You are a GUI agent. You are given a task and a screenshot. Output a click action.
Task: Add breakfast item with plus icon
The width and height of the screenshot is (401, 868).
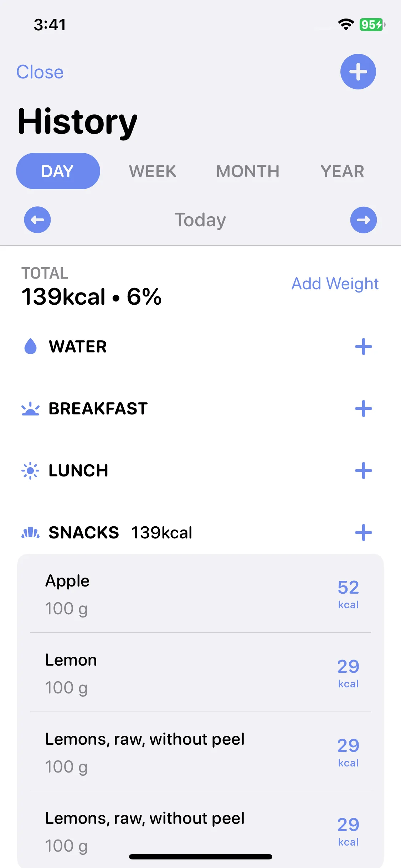pyautogui.click(x=364, y=409)
